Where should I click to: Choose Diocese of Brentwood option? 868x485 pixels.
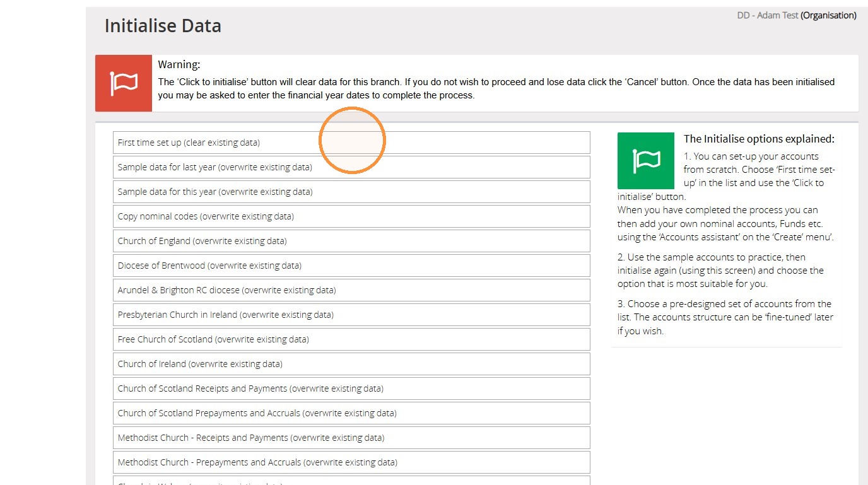pos(351,266)
